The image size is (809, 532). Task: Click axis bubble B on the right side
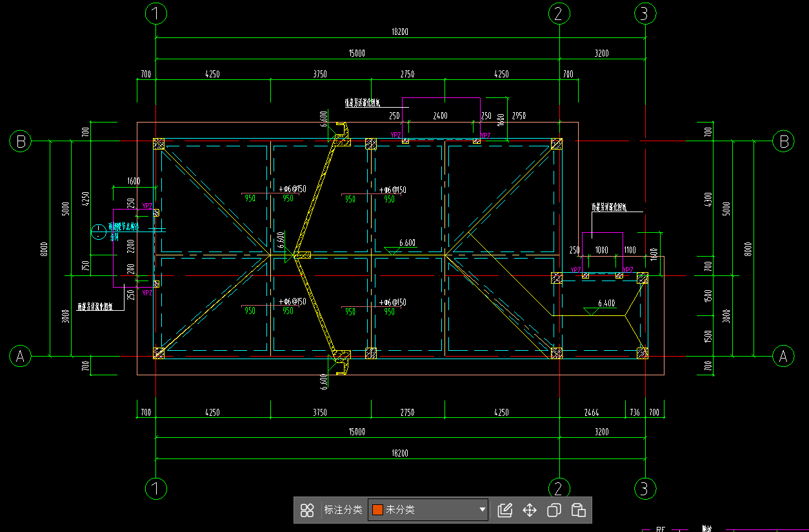tap(783, 141)
